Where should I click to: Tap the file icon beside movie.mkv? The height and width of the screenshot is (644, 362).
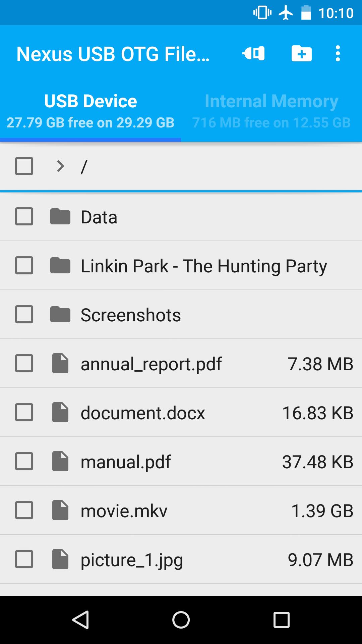pyautogui.click(x=60, y=510)
